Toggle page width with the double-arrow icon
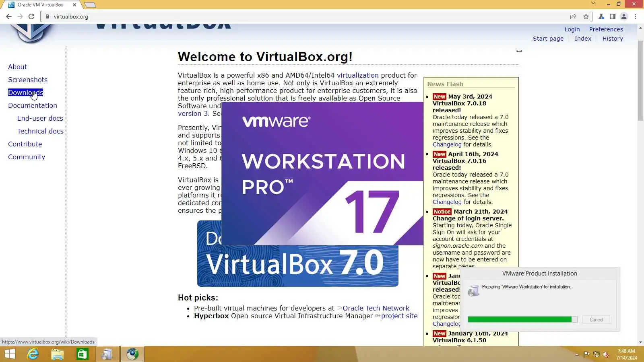Image resolution: width=644 pixels, height=362 pixels. 519,51
